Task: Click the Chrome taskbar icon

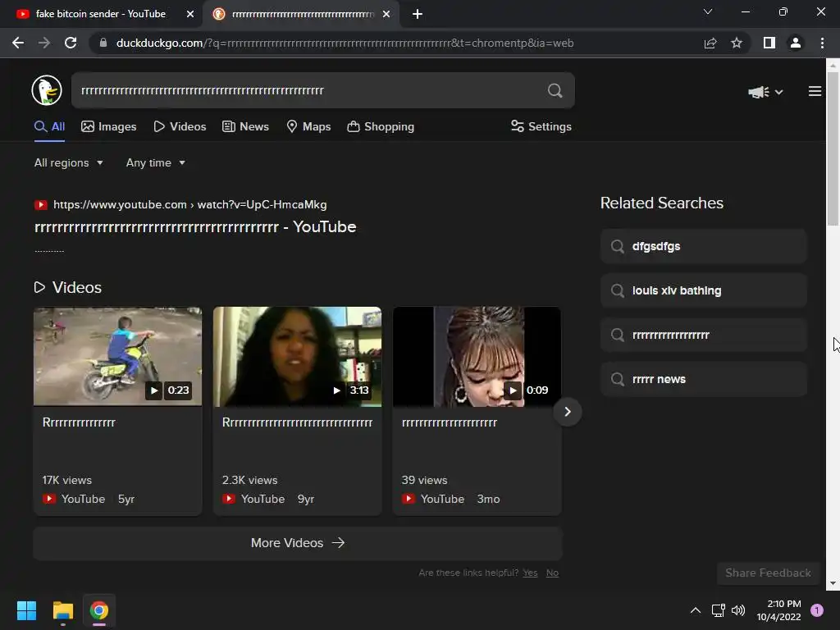Action: [x=99, y=610]
